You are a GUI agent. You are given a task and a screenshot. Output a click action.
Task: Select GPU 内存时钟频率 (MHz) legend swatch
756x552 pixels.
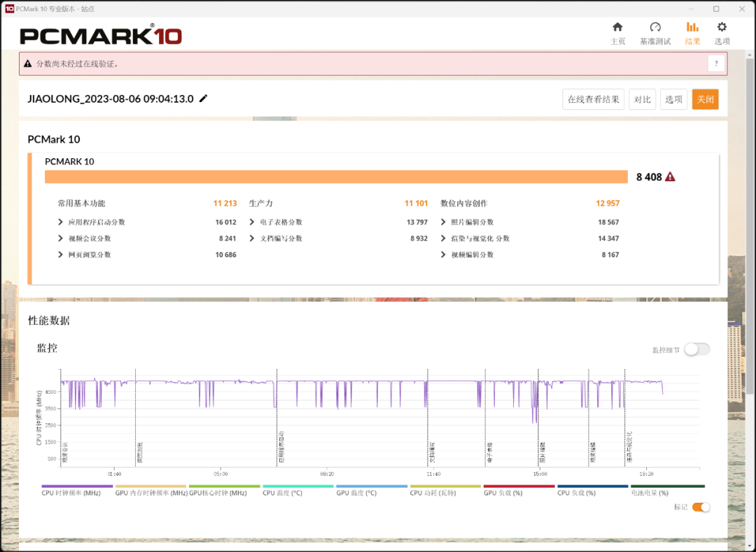(150, 486)
